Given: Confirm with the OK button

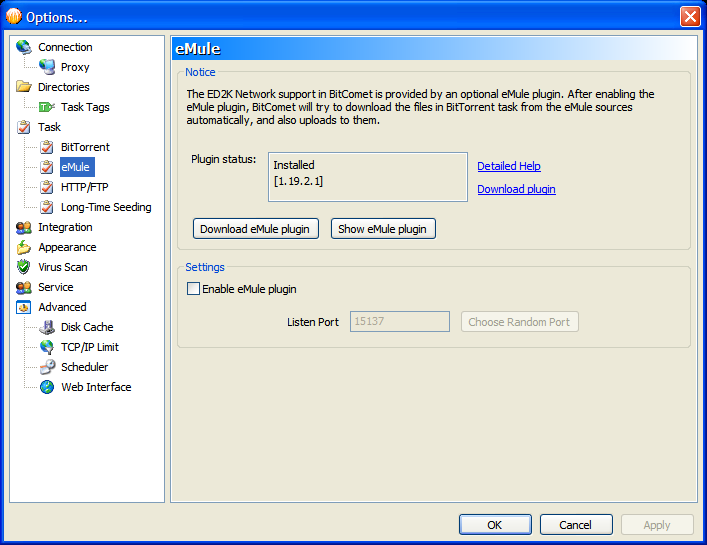Looking at the screenshot, I should 495,525.
